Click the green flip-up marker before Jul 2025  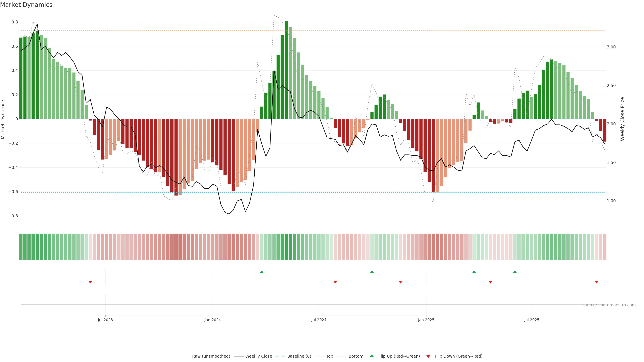pyautogui.click(x=515, y=272)
